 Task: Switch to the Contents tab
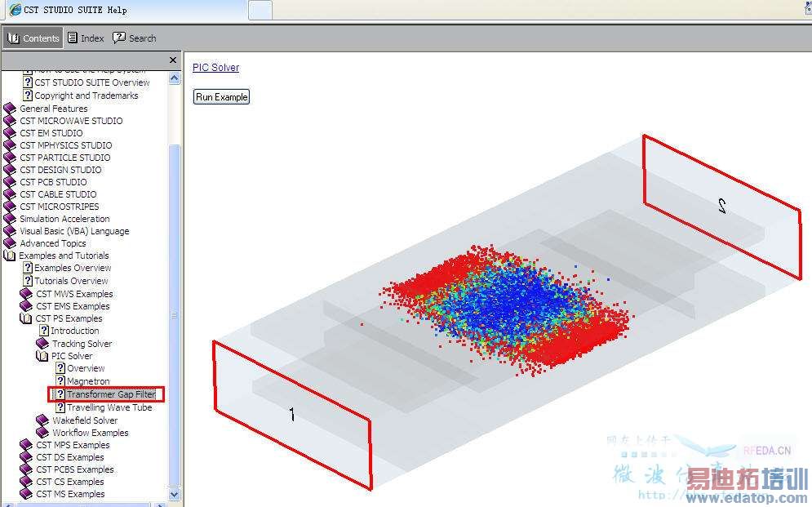coord(33,38)
